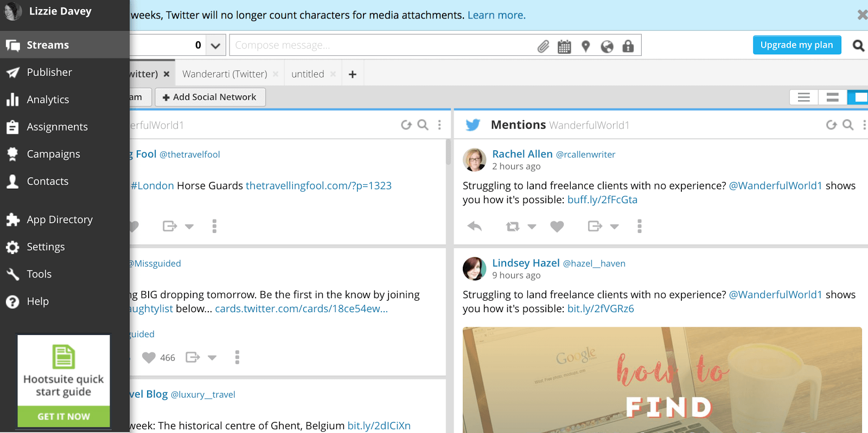Add a new tab with plus button
This screenshot has width=868, height=433.
[353, 74]
